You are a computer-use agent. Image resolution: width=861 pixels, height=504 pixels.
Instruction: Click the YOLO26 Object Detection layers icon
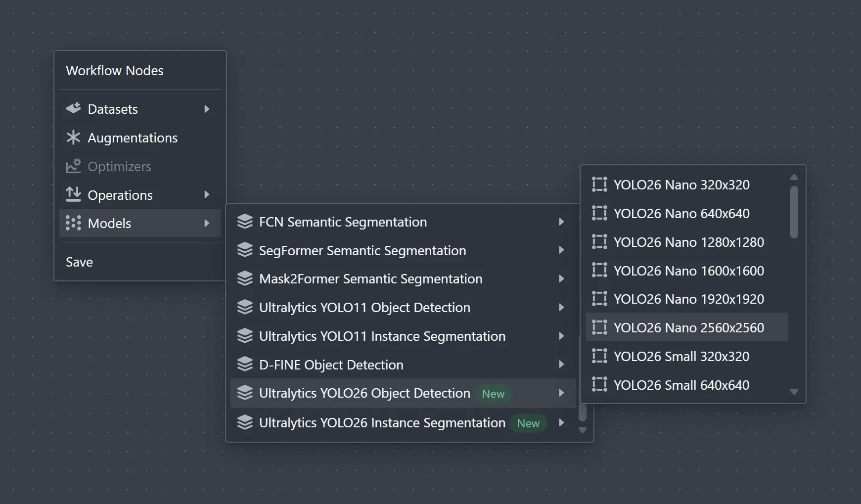(245, 393)
